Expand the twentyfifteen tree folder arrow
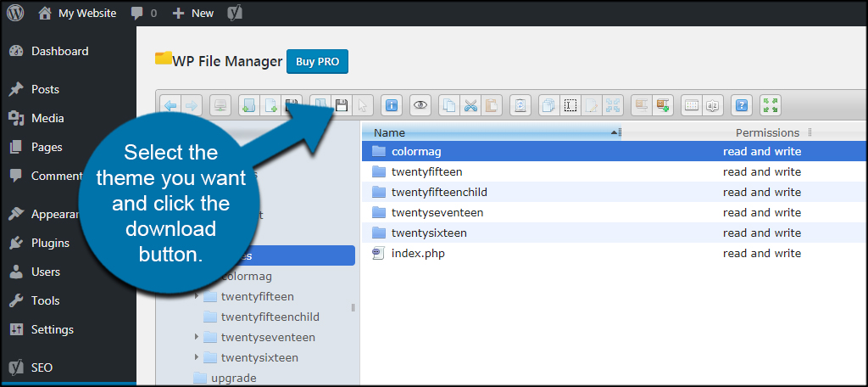Image resolution: width=868 pixels, height=387 pixels. coord(197,297)
